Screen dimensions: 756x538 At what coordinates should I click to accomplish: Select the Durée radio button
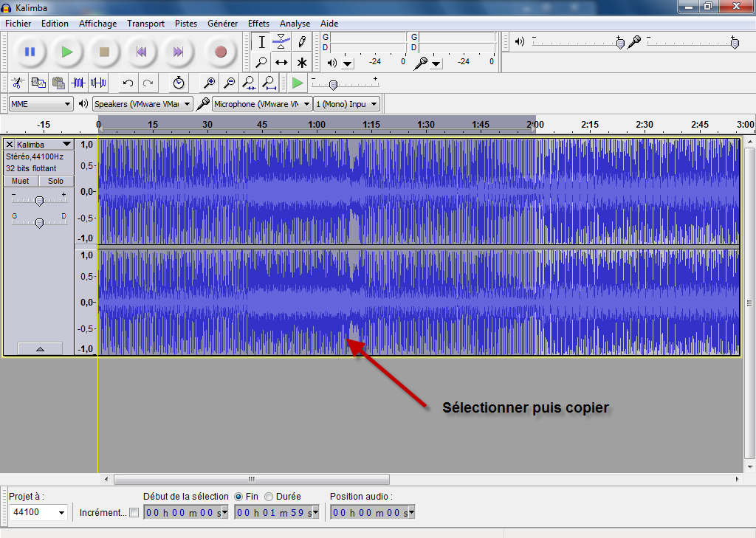coord(269,497)
